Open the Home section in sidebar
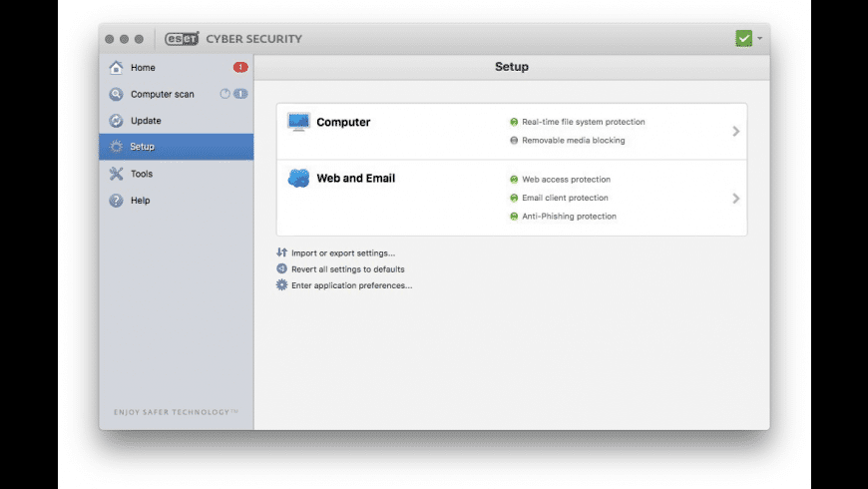The width and height of the screenshot is (868, 489). tap(176, 68)
